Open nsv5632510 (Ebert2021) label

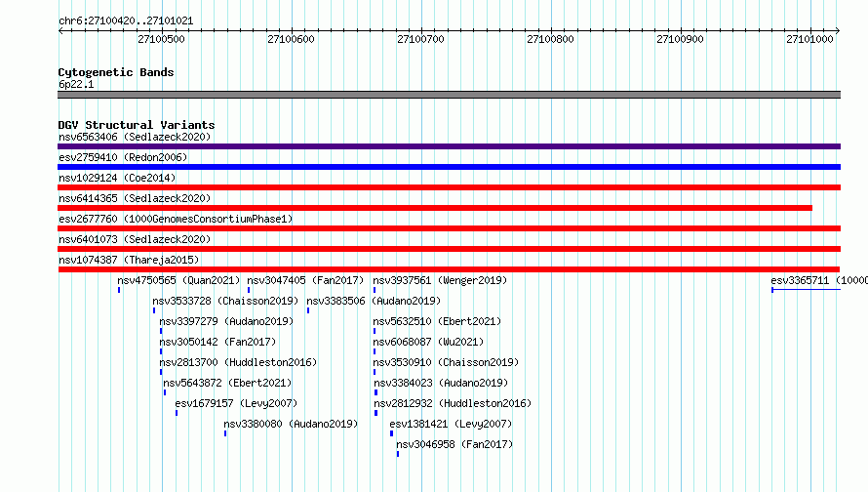pyautogui.click(x=437, y=321)
